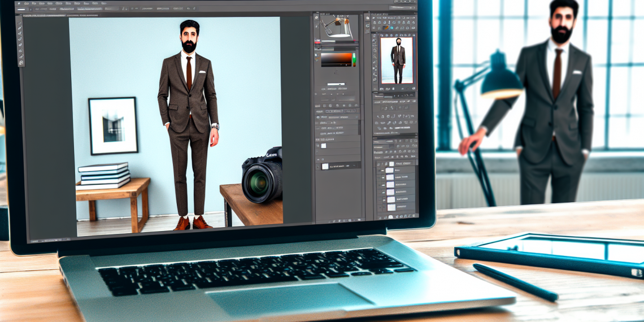Click the man portrait thumbnail in right panel
The width and height of the screenshot is (644, 322).
398,59
